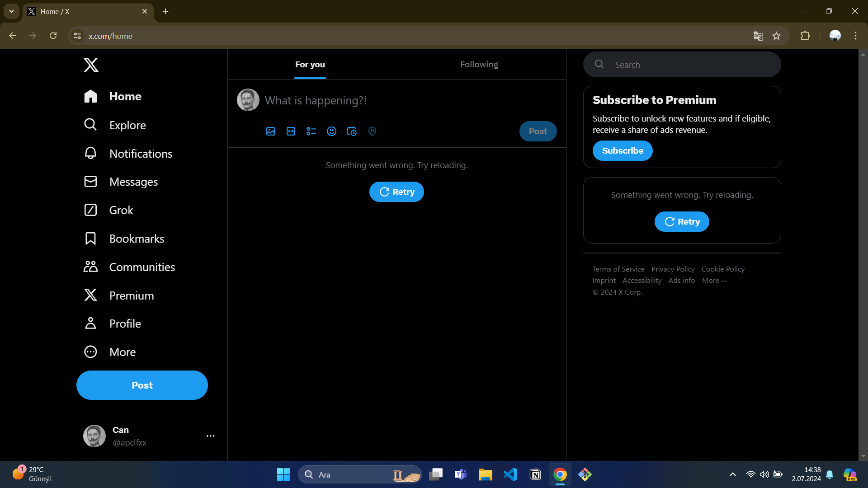Screen dimensions: 868x488
Task: Click the Subscribe to Premium button
Action: (x=622, y=151)
